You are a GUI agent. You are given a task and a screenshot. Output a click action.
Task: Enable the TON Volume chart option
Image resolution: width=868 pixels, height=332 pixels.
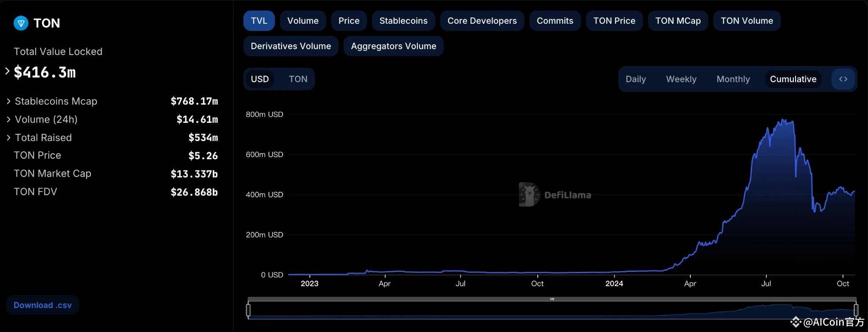(x=747, y=21)
